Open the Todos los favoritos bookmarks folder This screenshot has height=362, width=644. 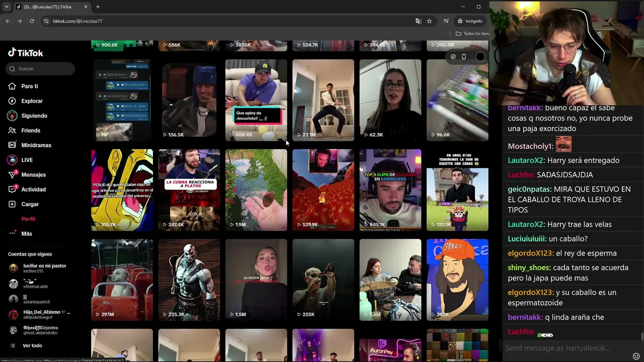click(472, 34)
